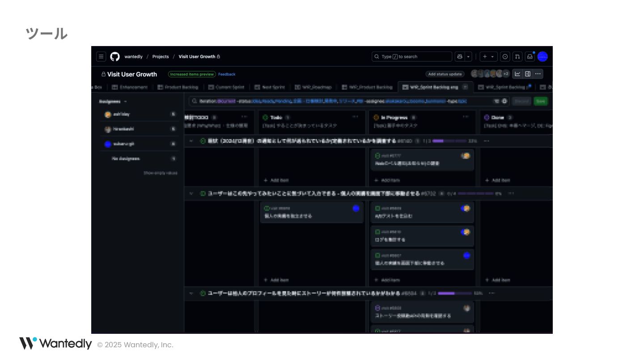Image resolution: width=644 pixels, height=362 pixels.
Task: Switch to the WIP_Product Backlog tab
Action: (x=367, y=87)
